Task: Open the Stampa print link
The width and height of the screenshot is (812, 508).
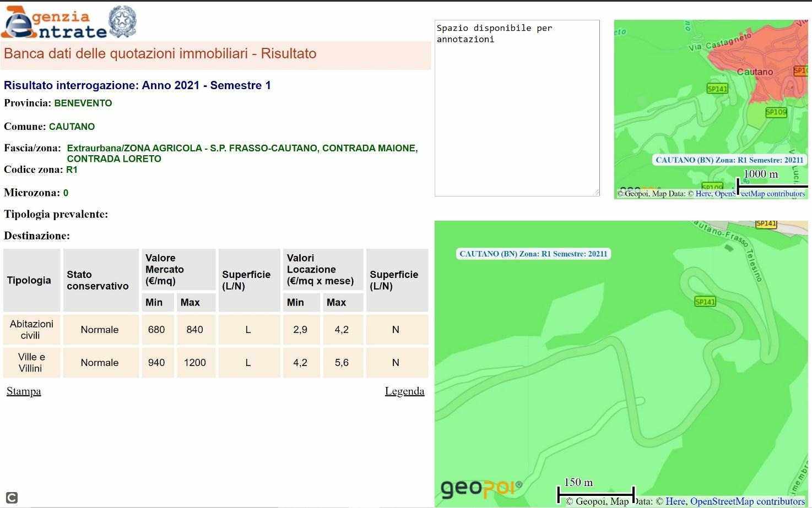Action: pyautogui.click(x=24, y=391)
